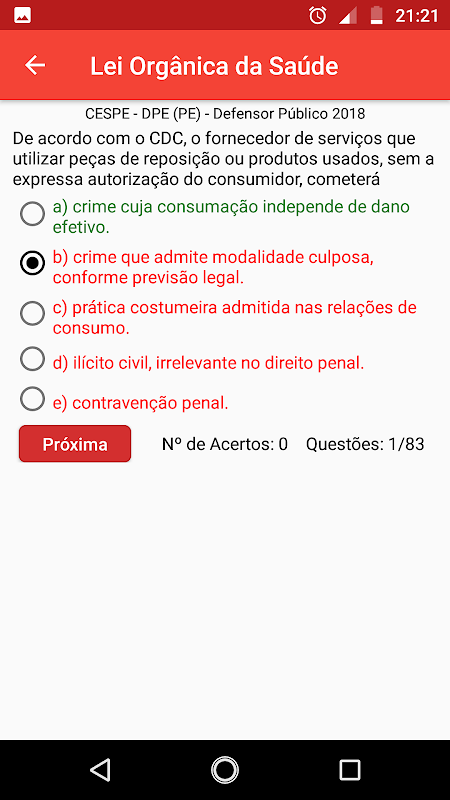450x800 pixels.
Task: Tap the Nº de Acertos counter
Action: (x=225, y=444)
